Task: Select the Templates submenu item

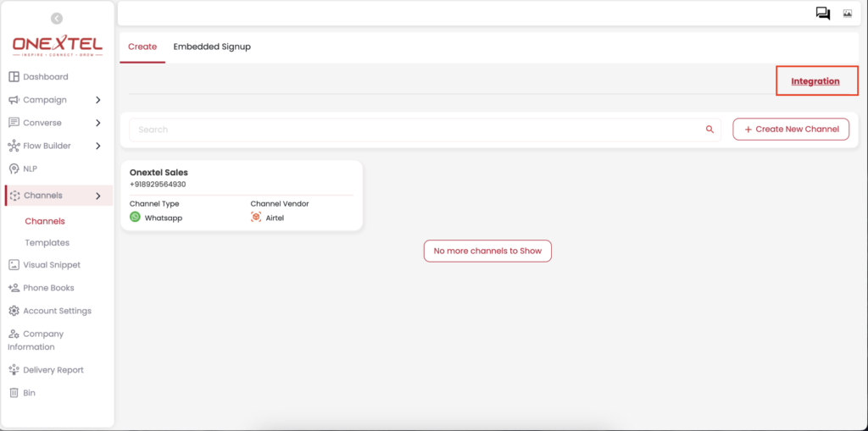Action: click(47, 243)
